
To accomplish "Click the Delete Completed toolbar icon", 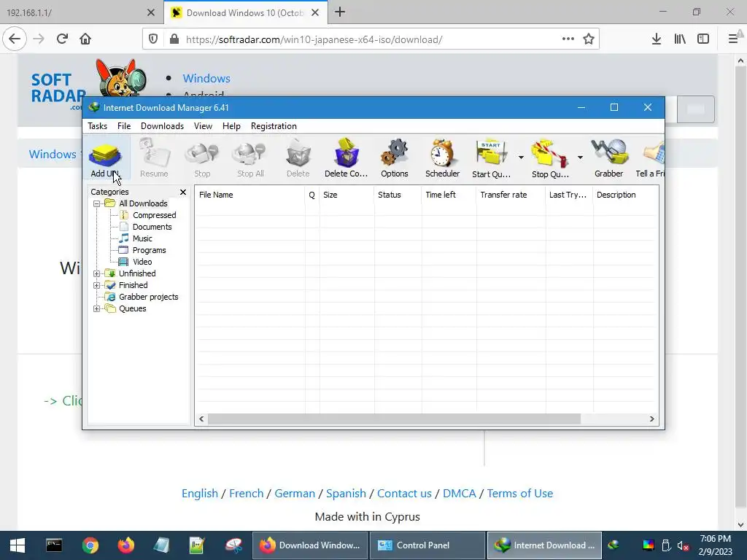I will [x=347, y=159].
